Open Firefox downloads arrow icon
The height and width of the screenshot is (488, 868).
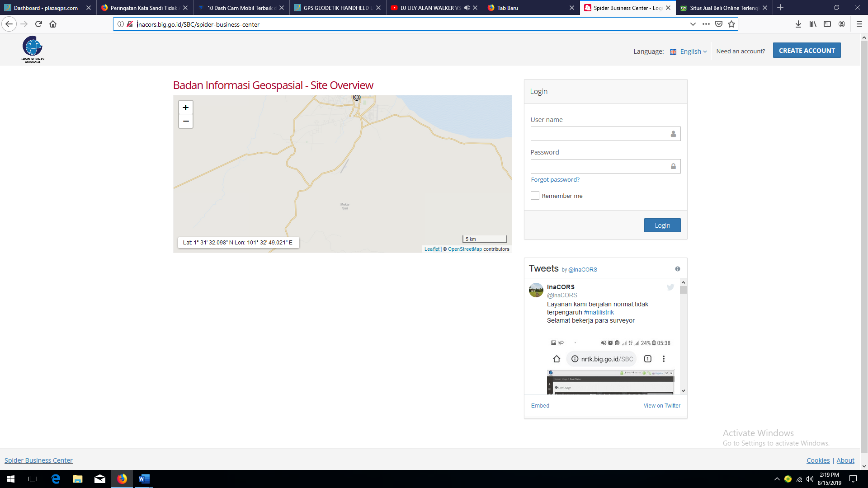pyautogui.click(x=798, y=24)
